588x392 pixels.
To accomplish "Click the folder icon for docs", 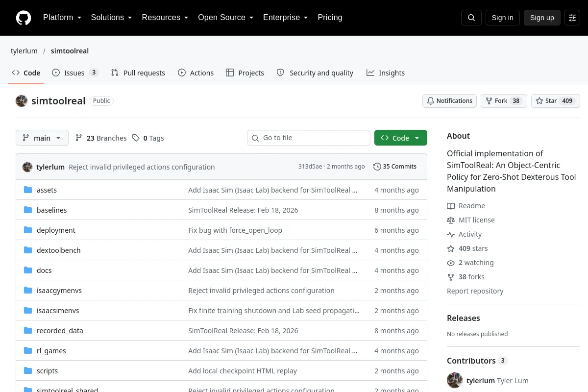I will pyautogui.click(x=28, y=270).
